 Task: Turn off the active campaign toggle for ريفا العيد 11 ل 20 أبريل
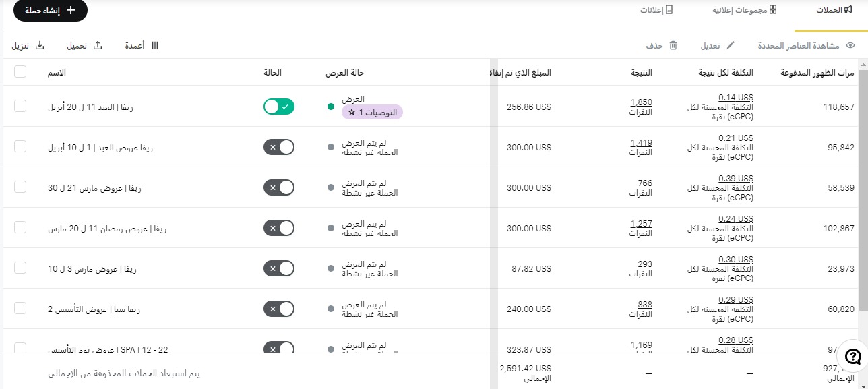(279, 107)
